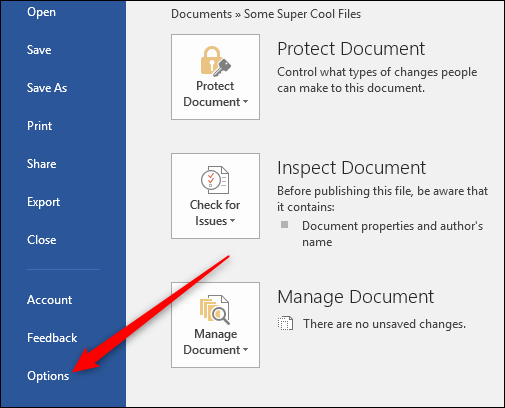Click the gray bullet beside Document properties

coord(284,224)
